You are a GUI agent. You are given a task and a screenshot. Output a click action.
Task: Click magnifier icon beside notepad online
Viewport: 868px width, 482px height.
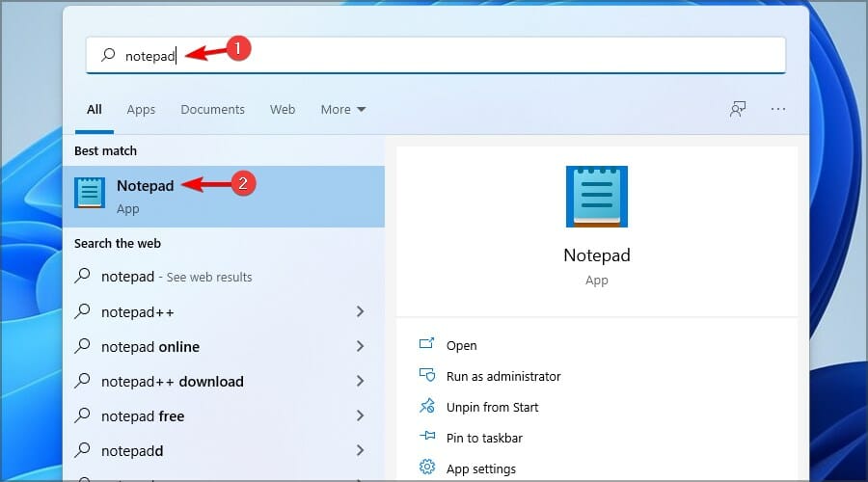82,346
